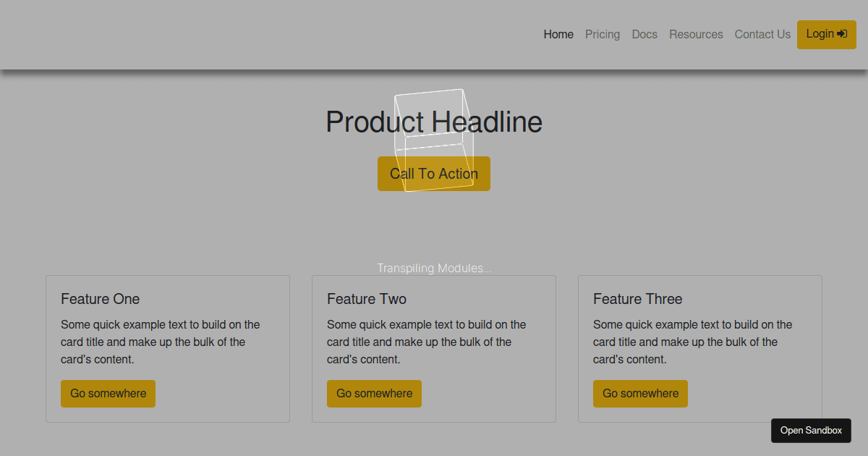Navigate to Contact Us
Screen dimensions: 868x456
[x=762, y=35]
